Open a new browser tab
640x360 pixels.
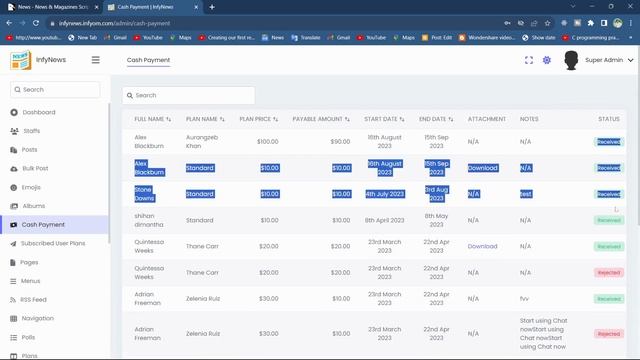tap(212, 7)
